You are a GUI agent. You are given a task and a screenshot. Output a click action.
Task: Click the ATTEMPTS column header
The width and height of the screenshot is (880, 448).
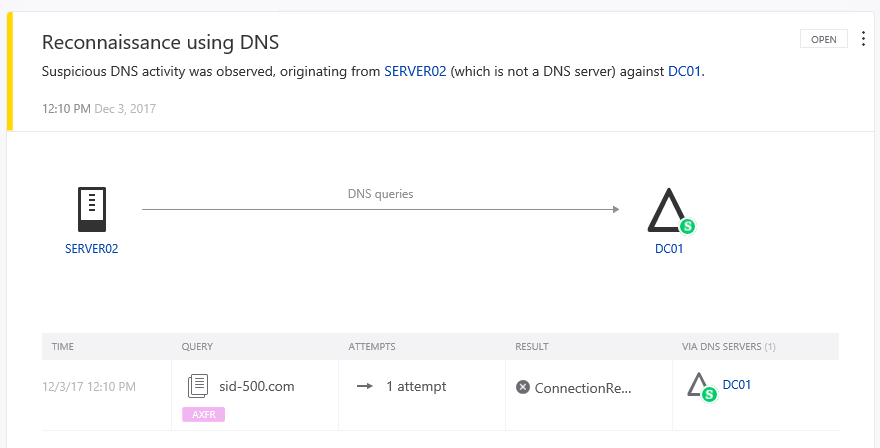coord(372,346)
